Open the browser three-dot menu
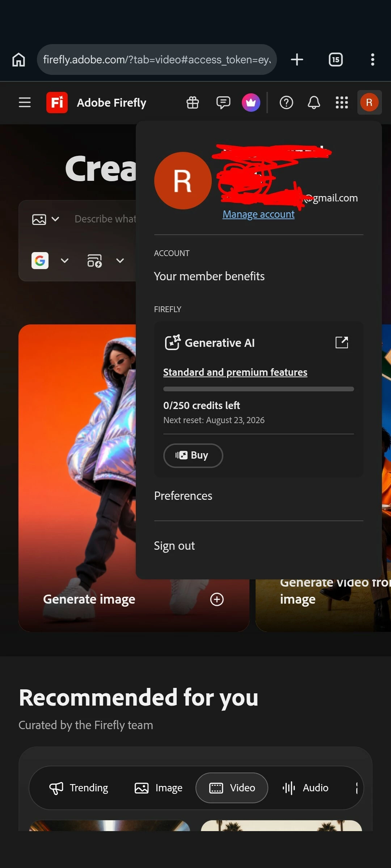The height and width of the screenshot is (868, 391). pyautogui.click(x=373, y=60)
